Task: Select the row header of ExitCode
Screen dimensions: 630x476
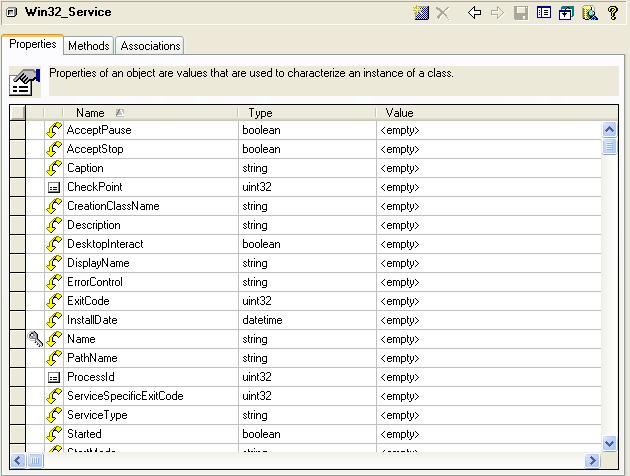Action: coord(18,301)
